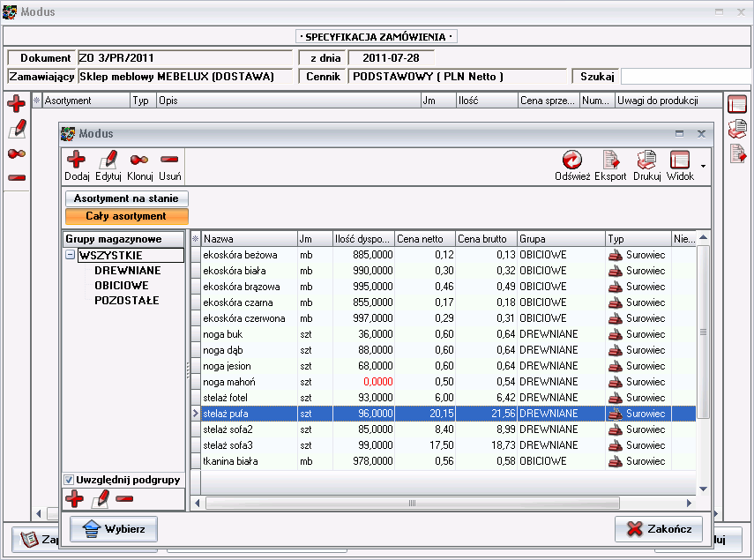Sort by the Cena netto column header
754x560 pixels.
click(423, 238)
